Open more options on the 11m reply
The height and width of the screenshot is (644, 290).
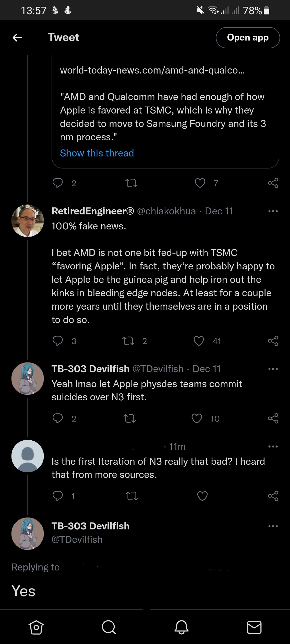pos(273,447)
